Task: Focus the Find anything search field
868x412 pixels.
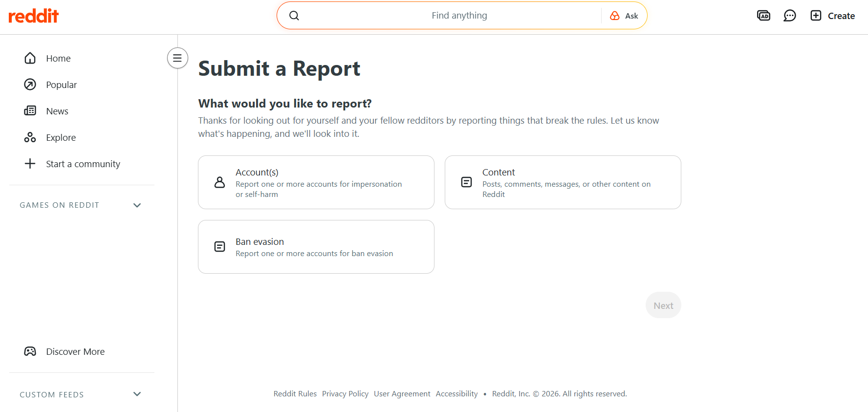Action: [459, 16]
